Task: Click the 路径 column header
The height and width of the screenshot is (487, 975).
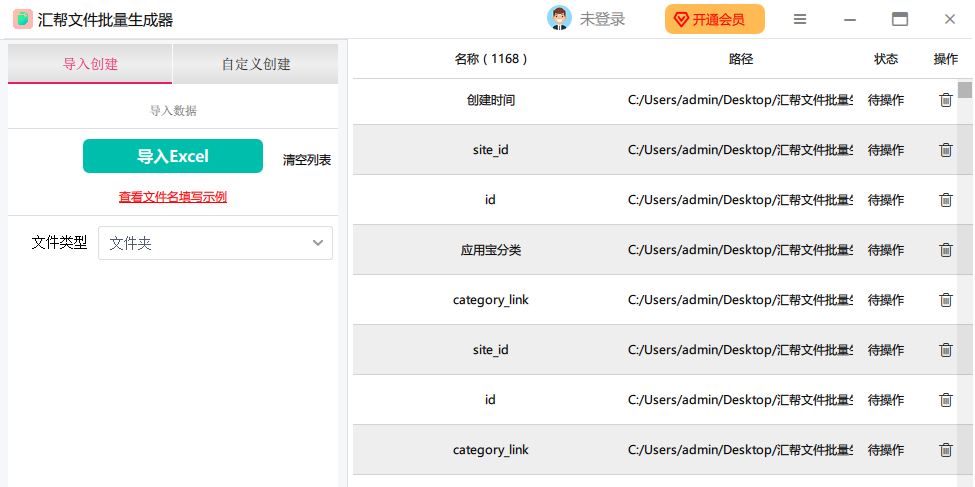Action: (x=741, y=59)
